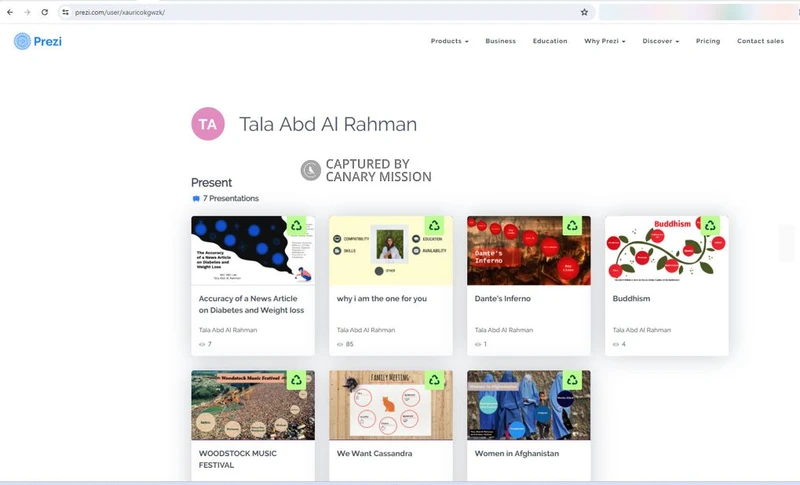
Task: Click reusable icon on Diabetes presentation
Action: coord(296,225)
